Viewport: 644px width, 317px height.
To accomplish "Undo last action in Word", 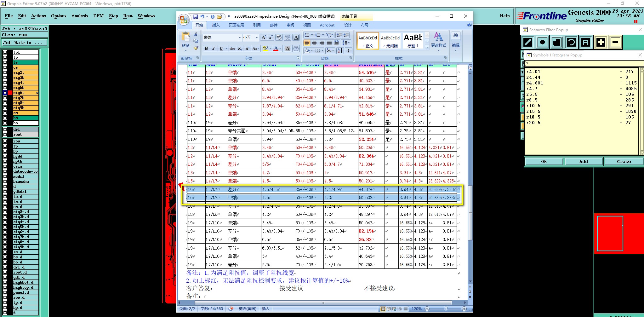I will coord(202,16).
